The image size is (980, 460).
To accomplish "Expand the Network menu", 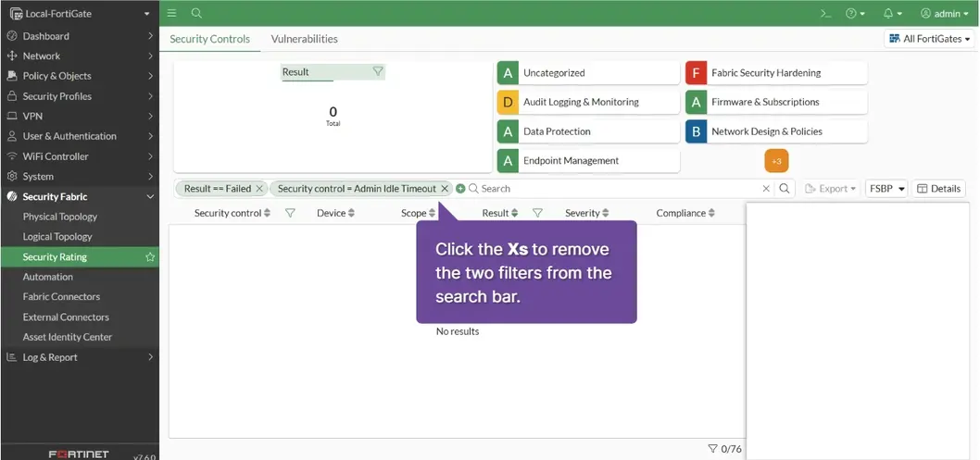I will click(80, 56).
